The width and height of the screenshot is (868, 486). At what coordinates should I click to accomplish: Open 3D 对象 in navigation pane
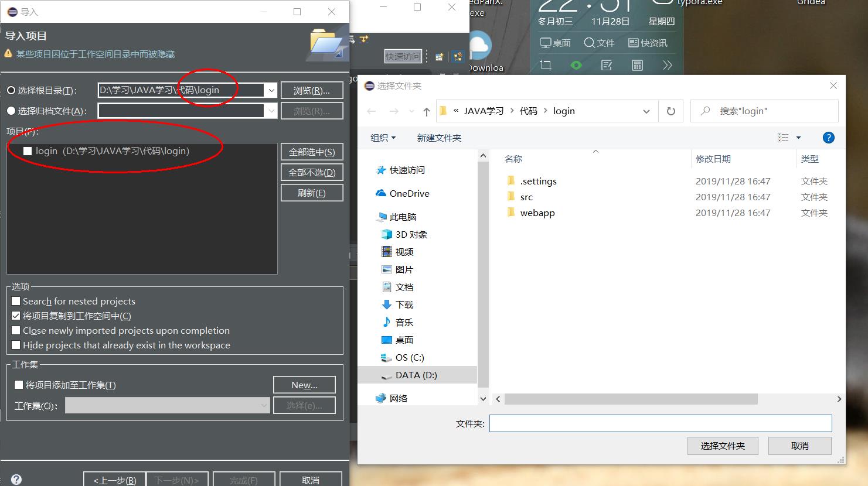(x=404, y=234)
